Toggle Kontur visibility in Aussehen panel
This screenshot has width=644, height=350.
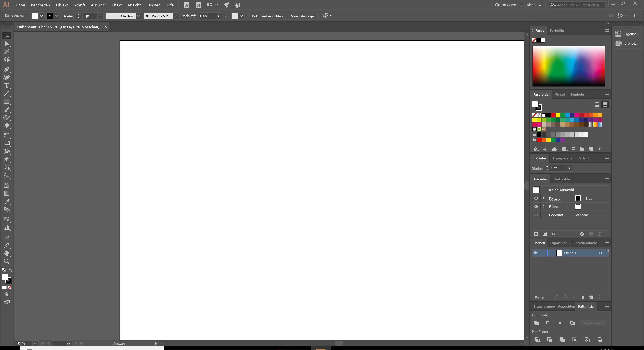[536, 198]
